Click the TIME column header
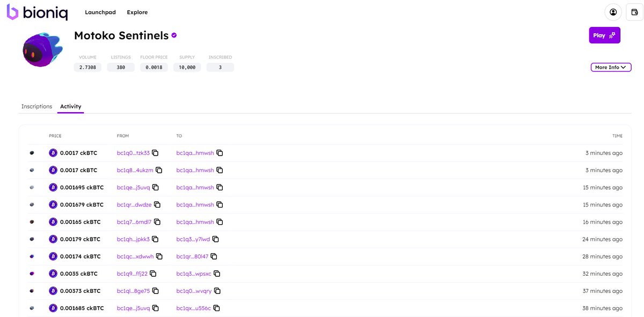This screenshot has width=644, height=317. [618, 136]
